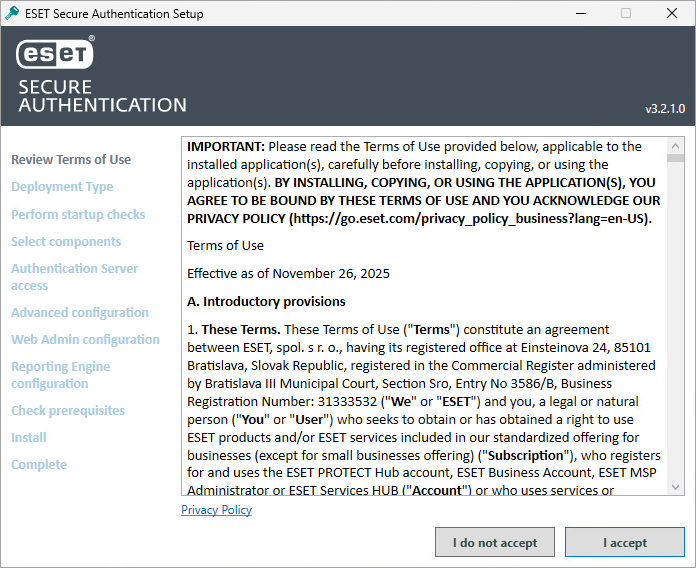Select the Complete step

click(x=39, y=465)
